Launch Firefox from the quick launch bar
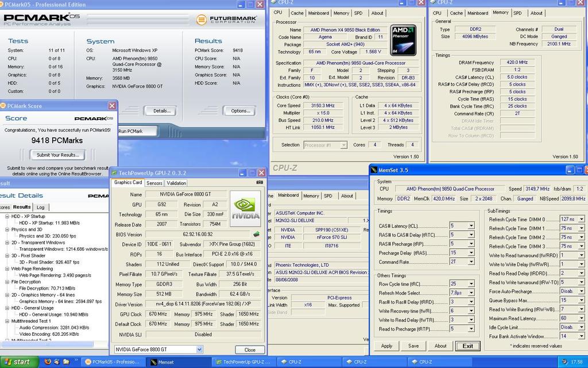Viewport: 588px width, 368px height. click(48, 362)
